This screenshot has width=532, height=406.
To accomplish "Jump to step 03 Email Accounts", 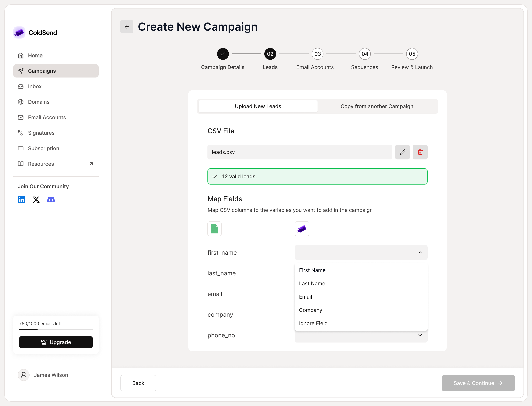I will pos(317,54).
